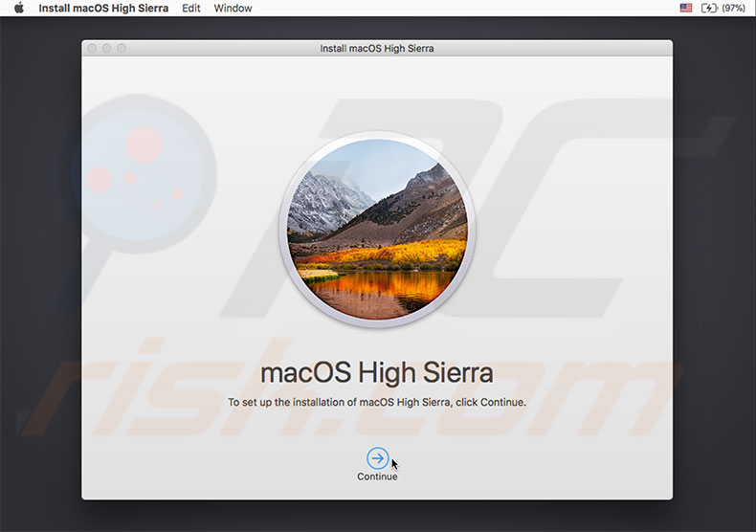The image size is (756, 532).
Task: Click the Continue label below the arrow
Action: pos(377,477)
